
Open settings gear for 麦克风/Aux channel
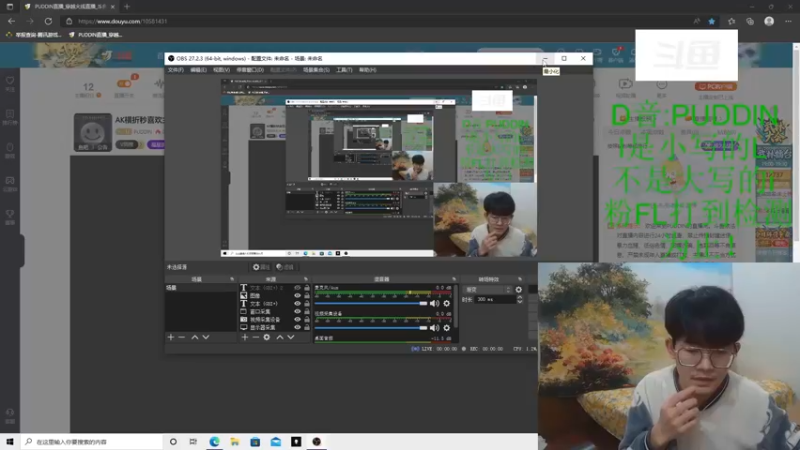pyautogui.click(x=446, y=304)
